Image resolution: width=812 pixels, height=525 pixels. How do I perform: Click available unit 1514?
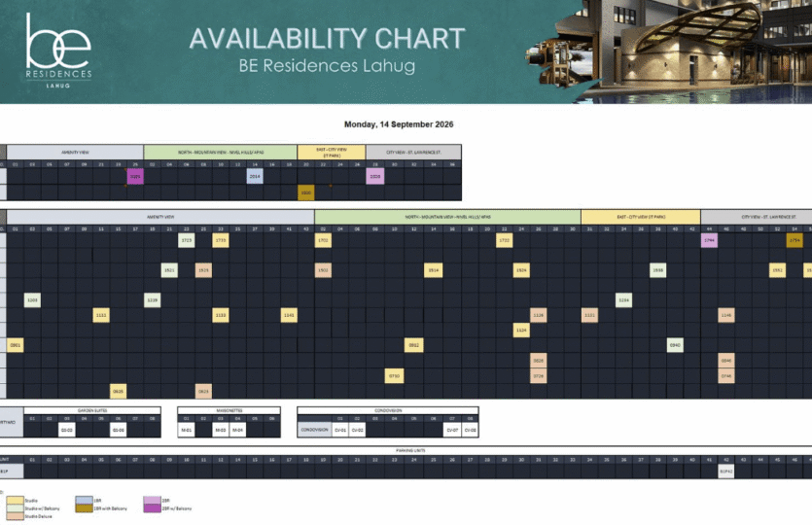coord(434,270)
